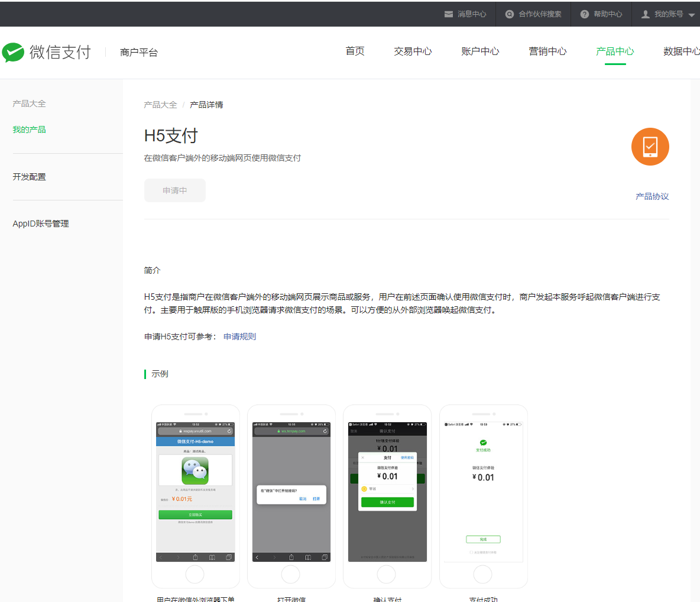This screenshot has height=602, width=700.
Task: Click the user avatar icon for 我的账号
Action: click(646, 14)
